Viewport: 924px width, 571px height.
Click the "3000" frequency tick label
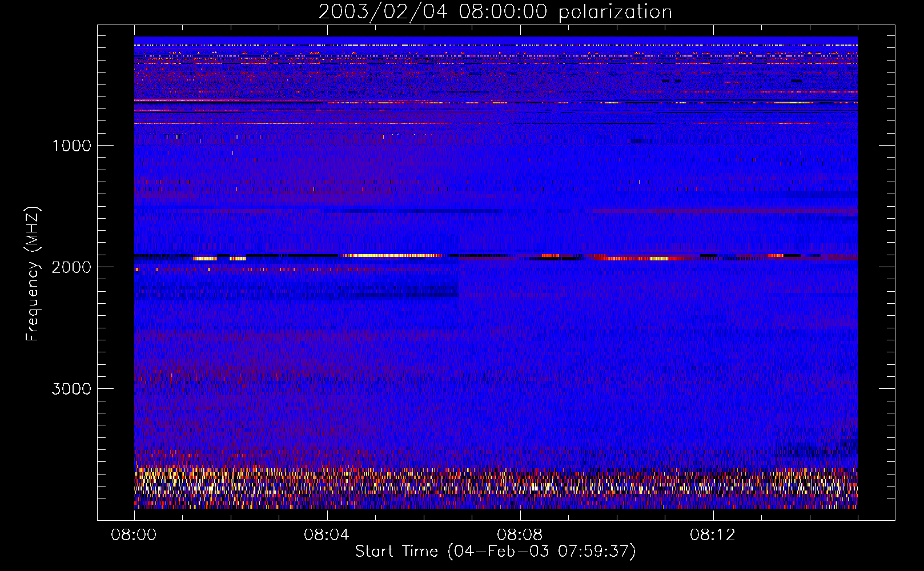click(x=71, y=389)
